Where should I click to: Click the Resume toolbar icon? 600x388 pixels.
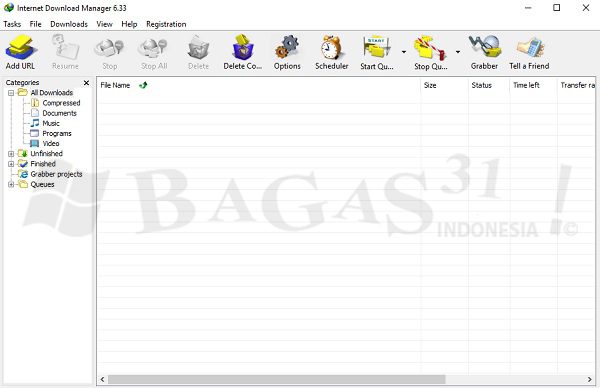pyautogui.click(x=65, y=47)
